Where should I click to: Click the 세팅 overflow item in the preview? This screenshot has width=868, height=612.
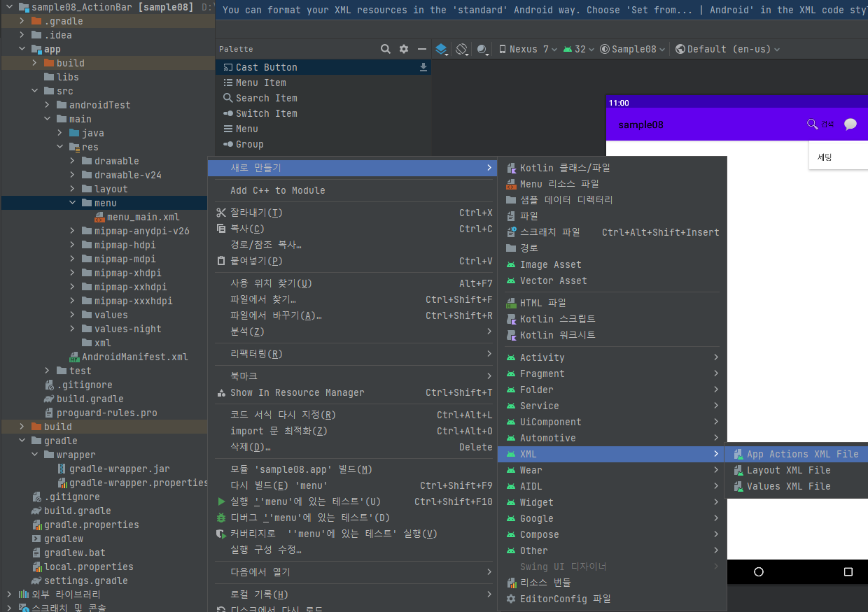825,157
